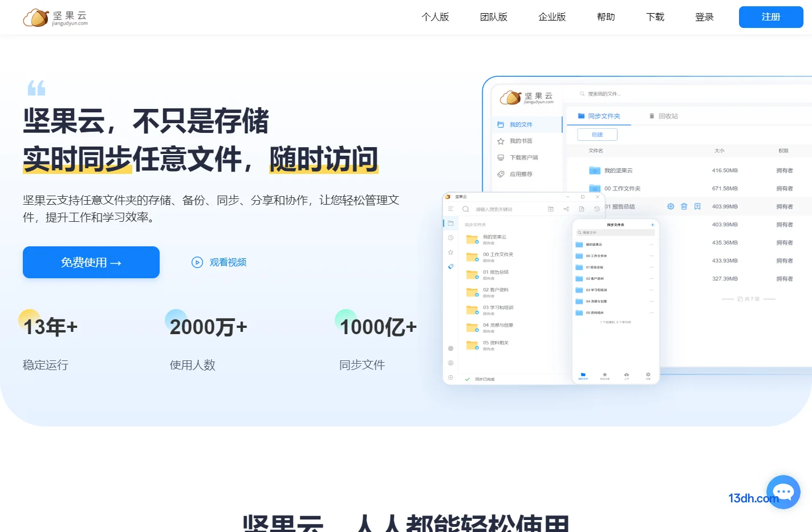Screen dimensions: 812x532
Task: Open the 团队版 menu item
Action: (x=494, y=17)
